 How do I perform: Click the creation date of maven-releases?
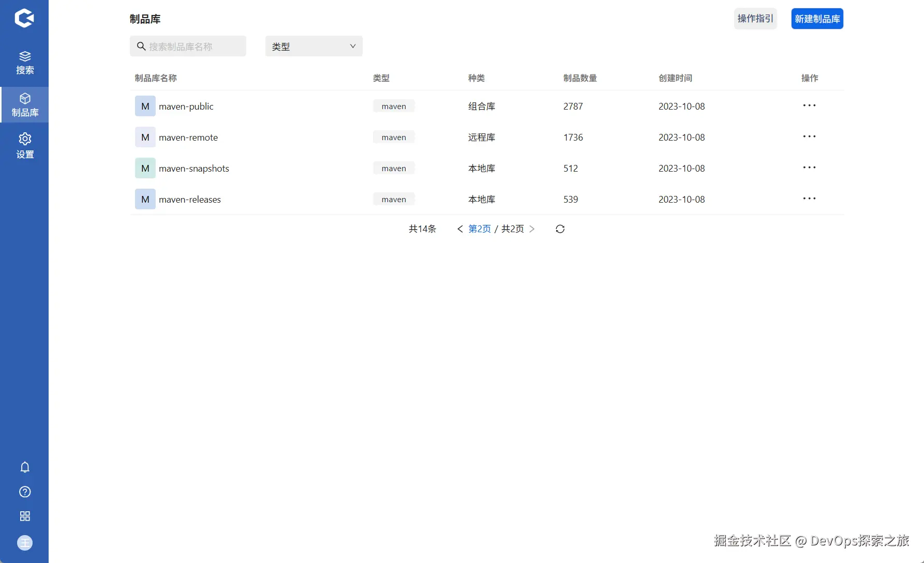[682, 199]
